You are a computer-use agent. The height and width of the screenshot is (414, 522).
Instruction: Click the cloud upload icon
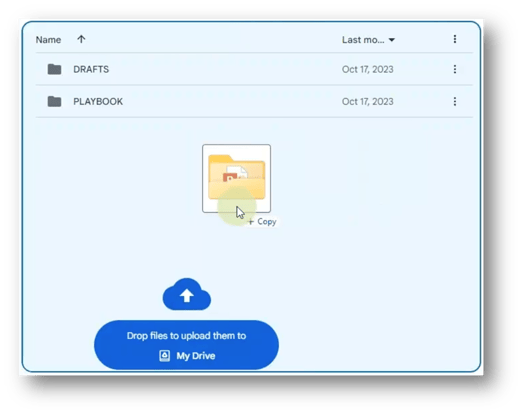187,294
